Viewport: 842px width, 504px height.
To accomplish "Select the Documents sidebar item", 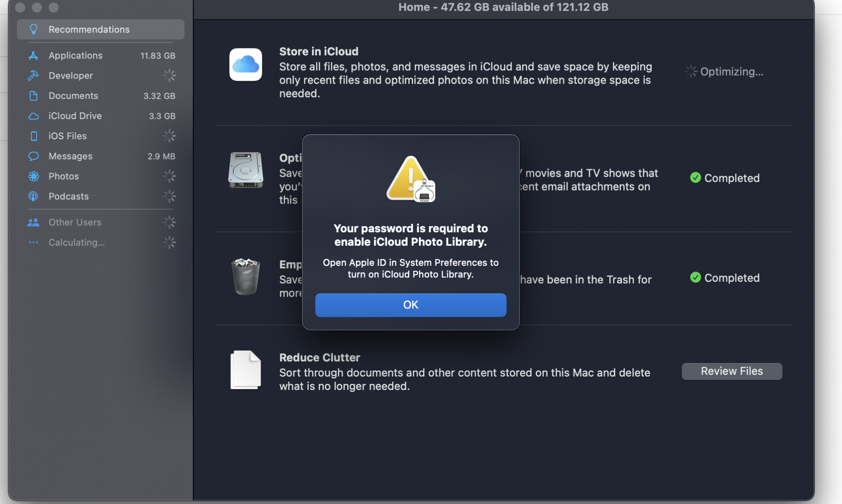I will tap(100, 96).
